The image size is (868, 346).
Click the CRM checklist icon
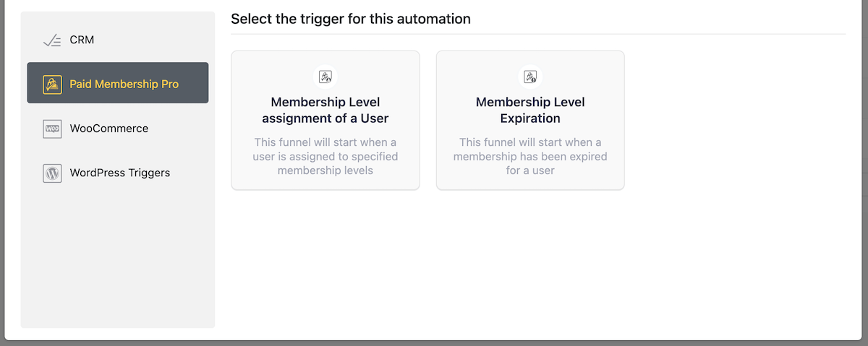point(52,40)
